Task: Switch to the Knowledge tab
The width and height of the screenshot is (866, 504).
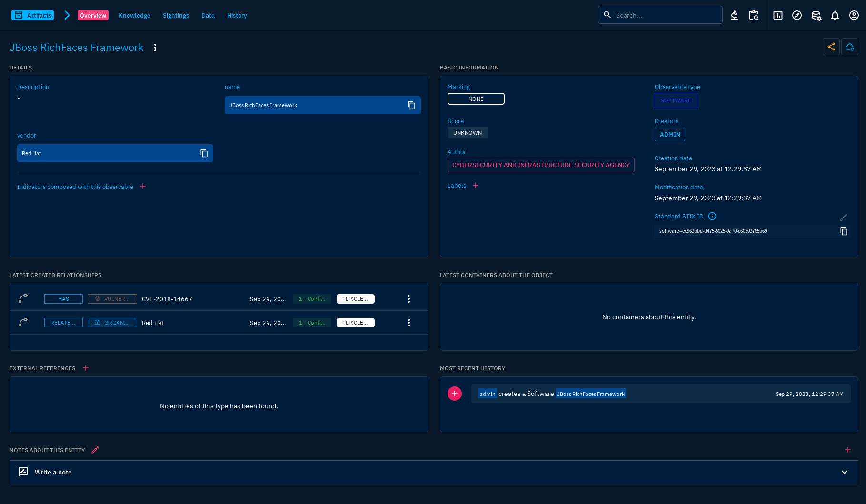Action: 134,15
